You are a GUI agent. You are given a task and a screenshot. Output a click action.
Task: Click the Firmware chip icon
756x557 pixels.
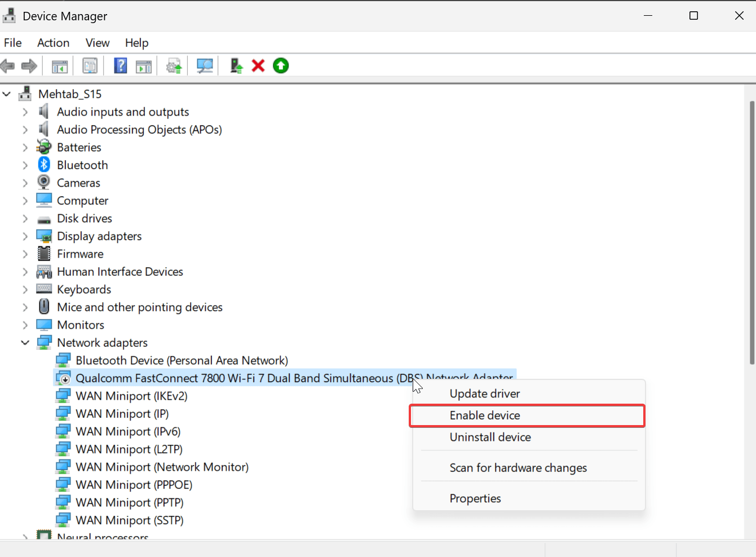(x=44, y=254)
